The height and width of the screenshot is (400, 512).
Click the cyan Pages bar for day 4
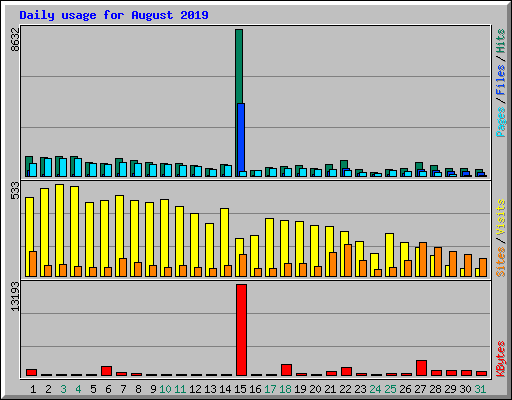(x=78, y=167)
